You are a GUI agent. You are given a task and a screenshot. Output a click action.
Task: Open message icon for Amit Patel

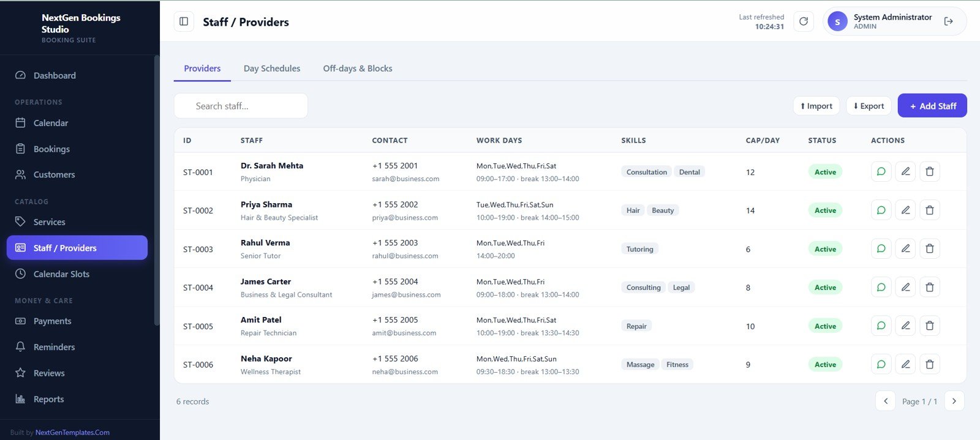coord(881,326)
